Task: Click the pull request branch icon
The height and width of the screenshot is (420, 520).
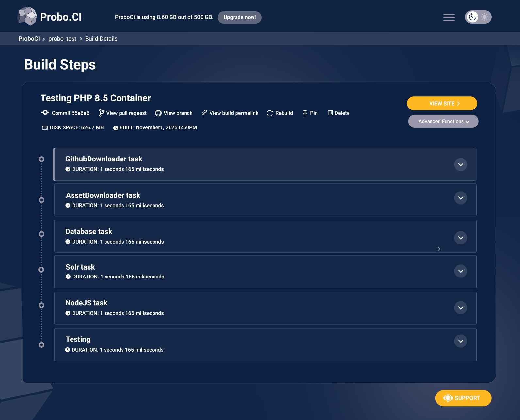Action: [x=102, y=113]
